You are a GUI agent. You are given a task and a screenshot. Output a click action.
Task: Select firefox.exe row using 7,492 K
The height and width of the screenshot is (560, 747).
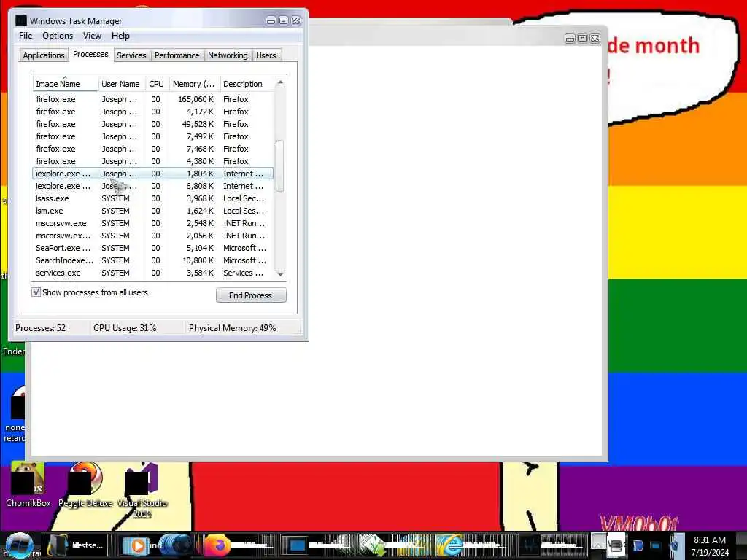tap(153, 136)
